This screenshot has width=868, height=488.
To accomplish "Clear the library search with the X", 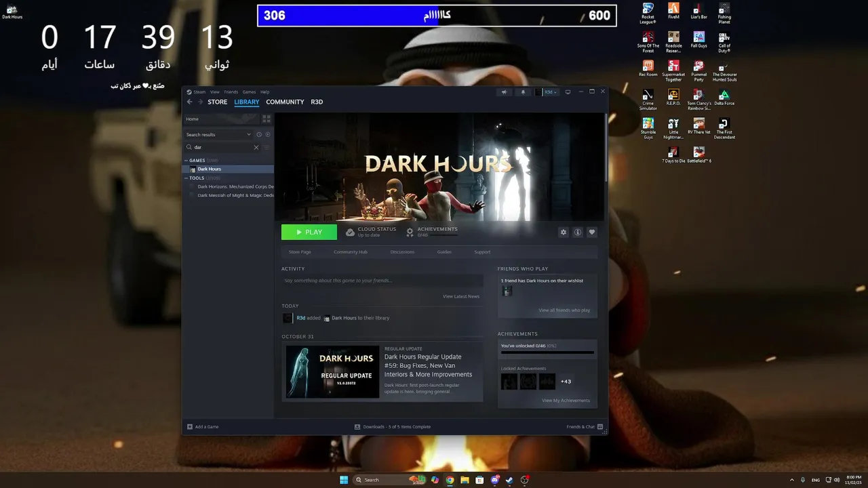I will [x=256, y=147].
